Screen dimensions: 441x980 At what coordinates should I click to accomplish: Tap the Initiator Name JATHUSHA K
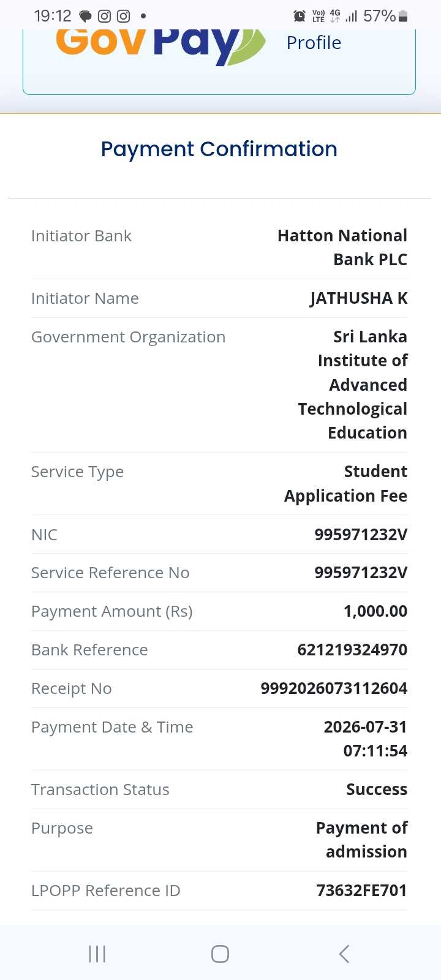359,298
